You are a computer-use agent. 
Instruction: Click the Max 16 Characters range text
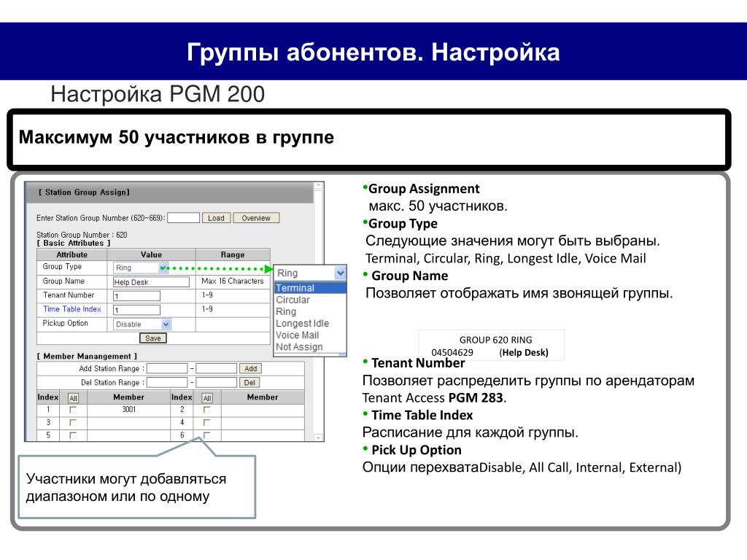click(233, 281)
